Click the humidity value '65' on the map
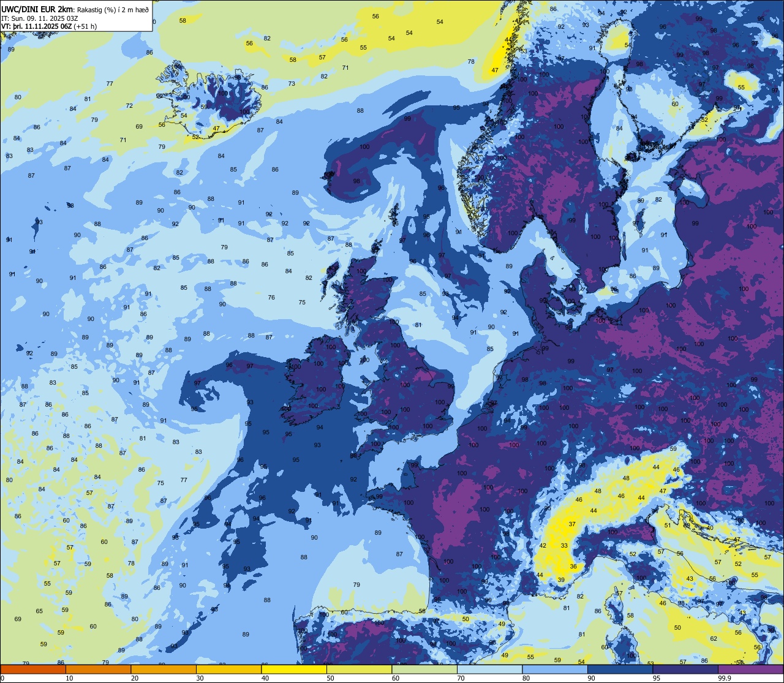This screenshot has height=683, width=784. click(x=39, y=611)
